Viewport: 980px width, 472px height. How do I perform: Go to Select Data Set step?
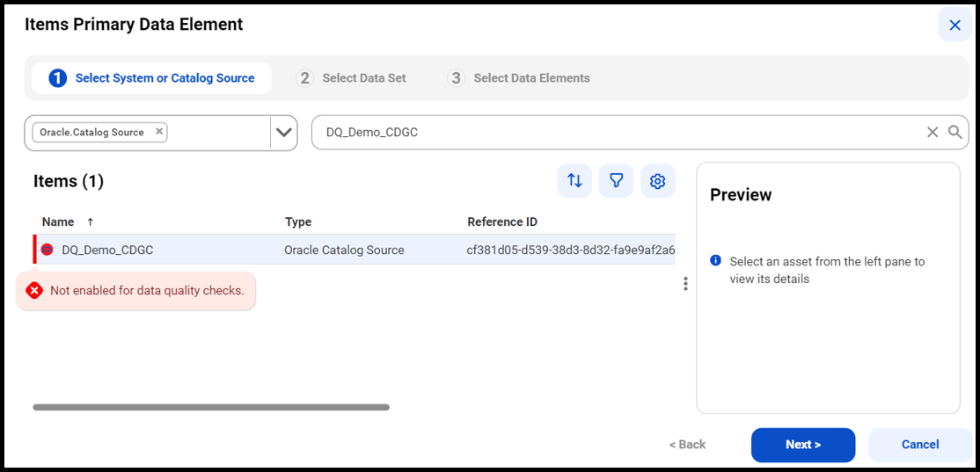tap(351, 78)
